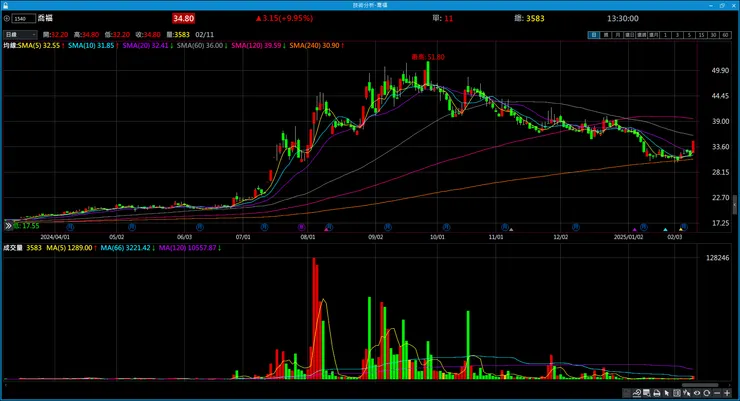Click the SMA(120) 39.59 legend label
The height and width of the screenshot is (401, 740).
(x=258, y=46)
